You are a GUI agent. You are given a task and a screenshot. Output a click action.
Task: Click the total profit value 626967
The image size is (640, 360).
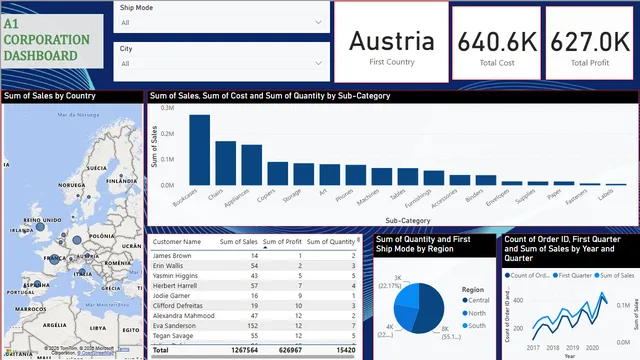pos(290,350)
